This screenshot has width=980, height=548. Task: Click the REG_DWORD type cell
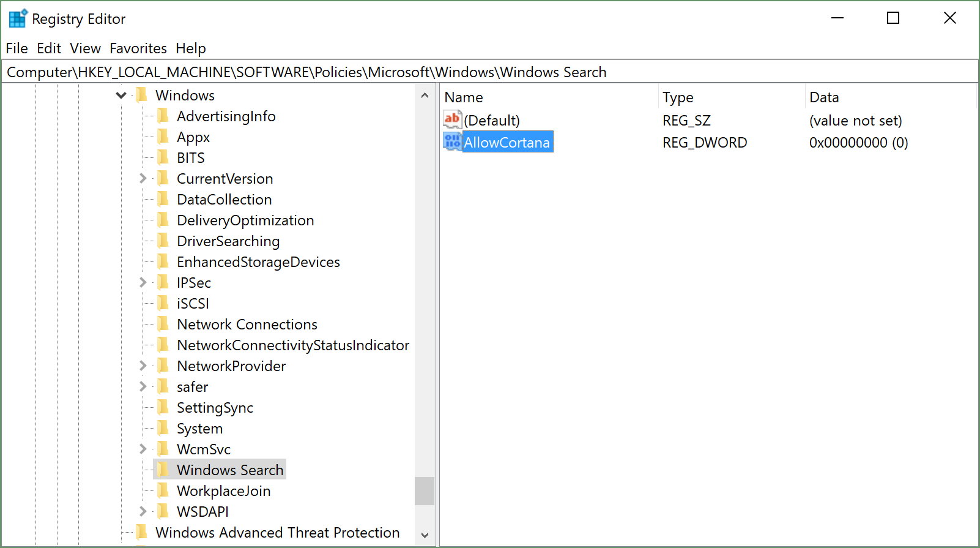click(x=705, y=143)
